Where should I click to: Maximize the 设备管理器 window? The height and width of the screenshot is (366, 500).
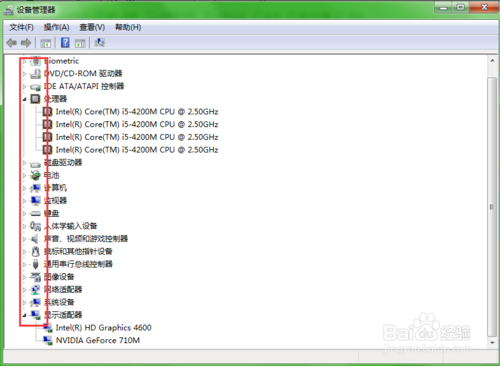[460, 7]
